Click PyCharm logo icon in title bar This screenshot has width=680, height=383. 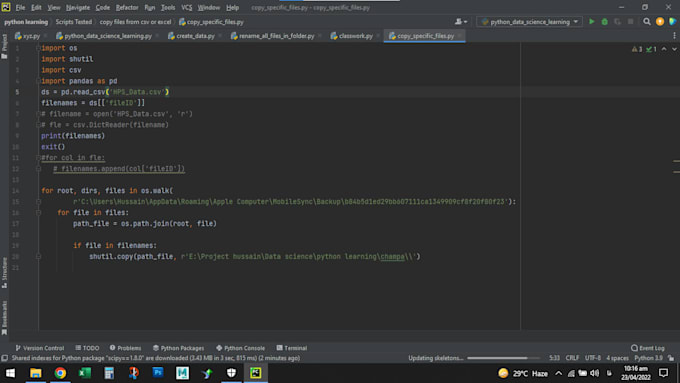point(6,7)
